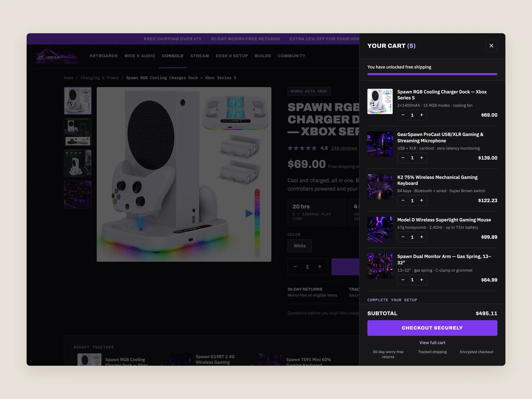Select second gallery thumbnail with red X comparison
This screenshot has height=399, width=532.
[x=78, y=132]
